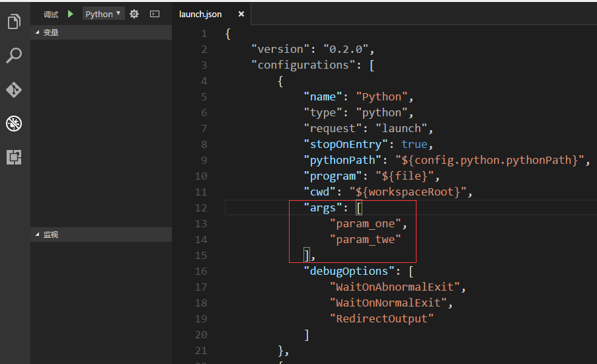Open the Git source control view
The height and width of the screenshot is (364, 597).
click(14, 90)
